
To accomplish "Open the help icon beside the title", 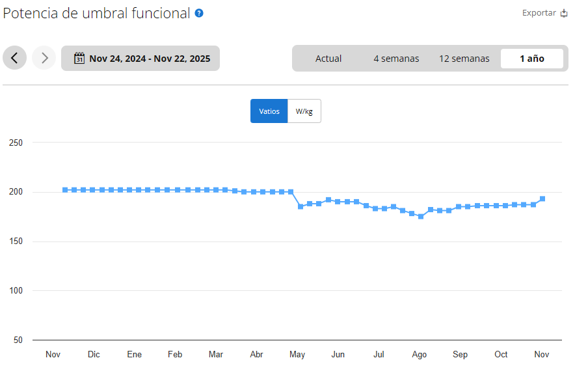I will [x=199, y=13].
